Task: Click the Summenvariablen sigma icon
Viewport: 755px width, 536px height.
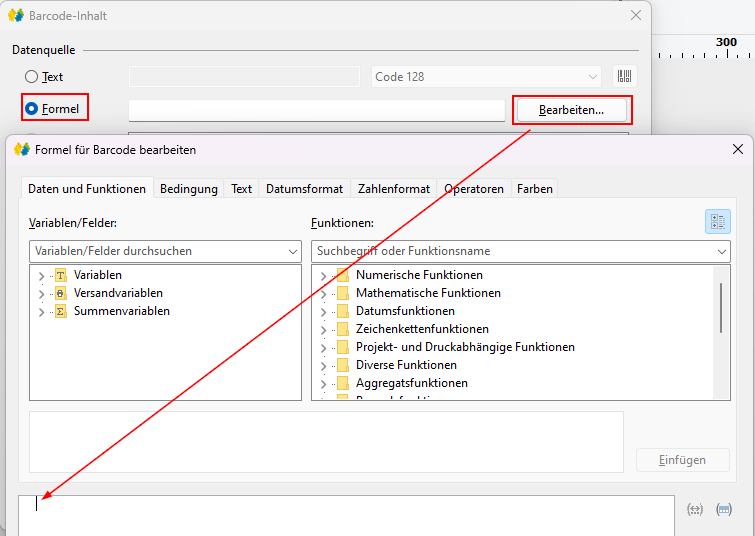Action: [x=60, y=311]
